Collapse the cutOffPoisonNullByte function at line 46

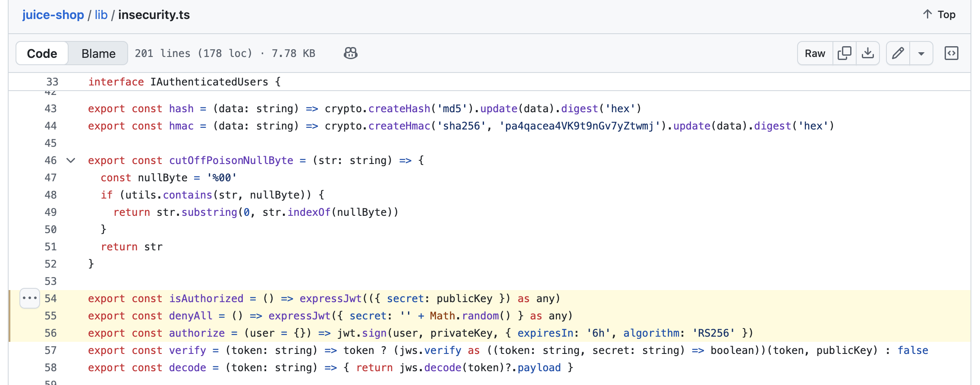71,161
